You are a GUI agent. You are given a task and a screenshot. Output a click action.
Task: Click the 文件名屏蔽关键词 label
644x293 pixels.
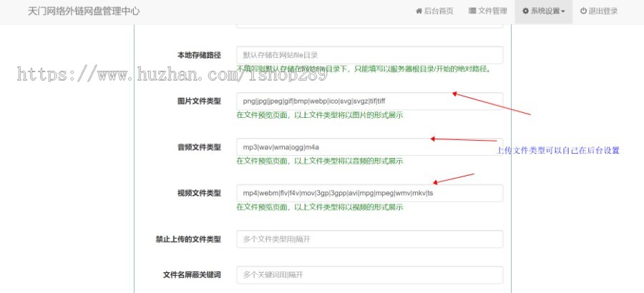[x=192, y=275]
